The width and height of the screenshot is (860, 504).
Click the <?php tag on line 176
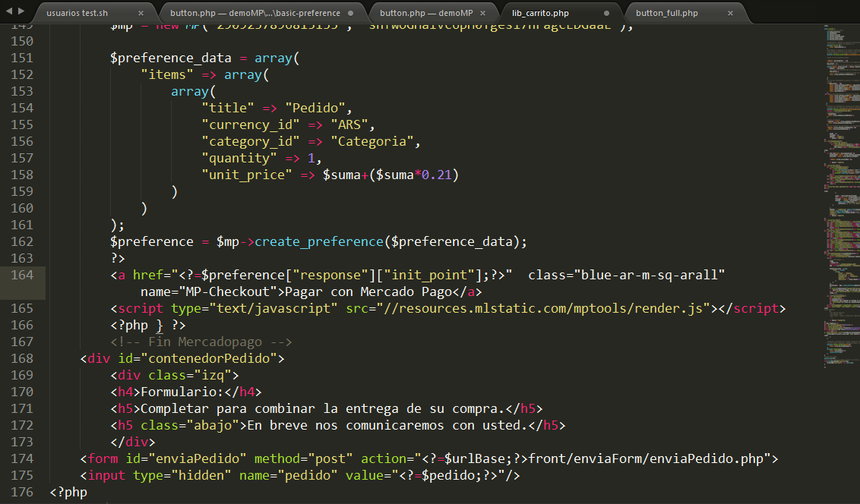(68, 492)
